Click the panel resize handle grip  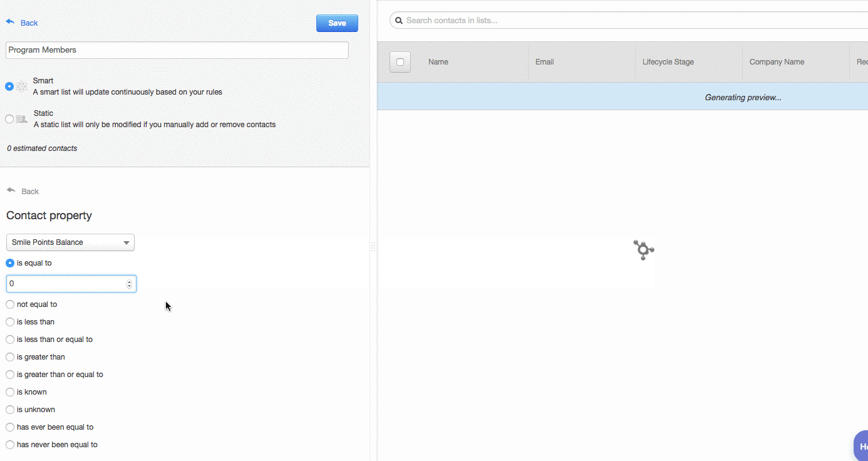pos(373,247)
